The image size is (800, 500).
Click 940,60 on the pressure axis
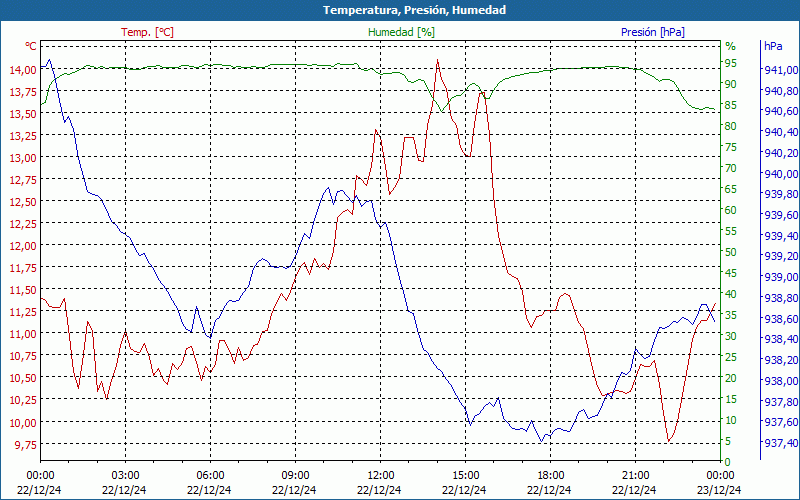(780, 111)
